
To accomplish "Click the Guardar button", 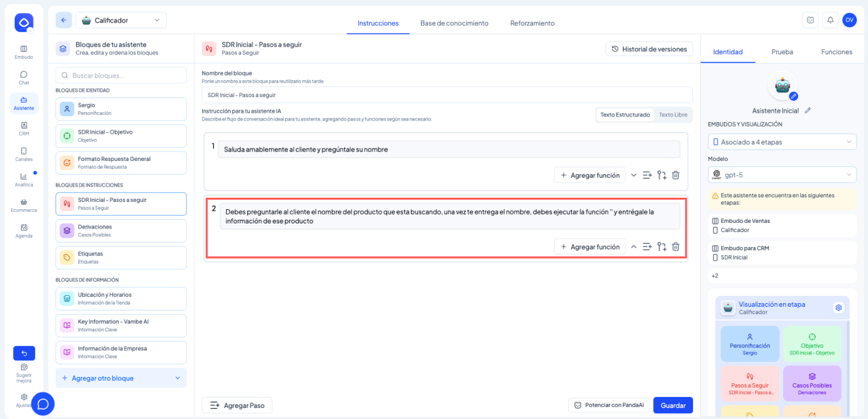I will (673, 405).
